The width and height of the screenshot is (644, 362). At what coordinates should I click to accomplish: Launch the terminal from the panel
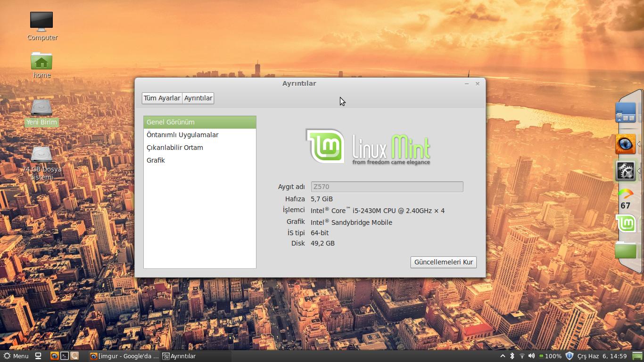65,356
